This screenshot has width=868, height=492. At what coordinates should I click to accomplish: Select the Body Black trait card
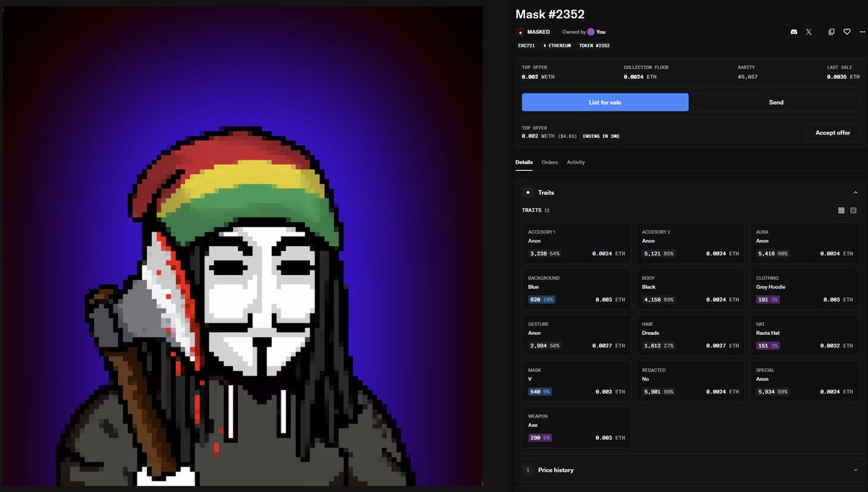point(691,289)
